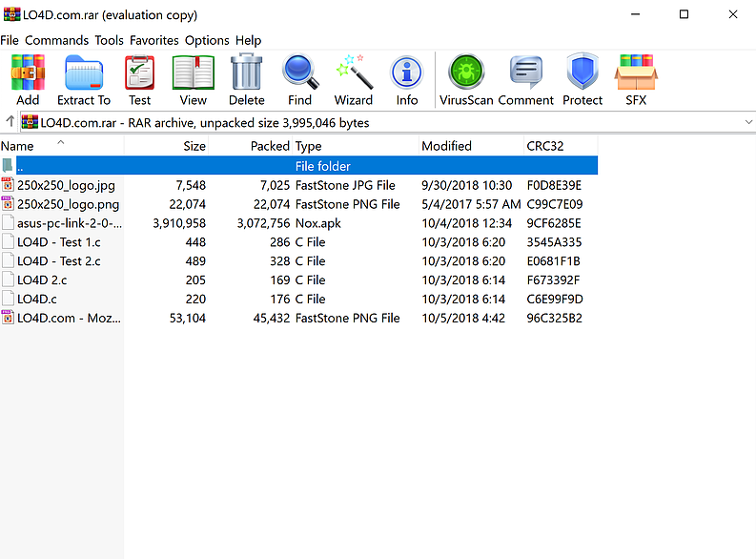756x559 pixels.
Task: Click the 3,910,958 size value
Action: (179, 223)
